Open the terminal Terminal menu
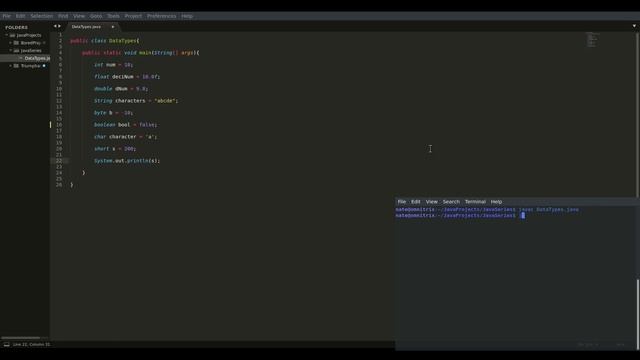Screen dimensions: 640x360 pos(475,202)
